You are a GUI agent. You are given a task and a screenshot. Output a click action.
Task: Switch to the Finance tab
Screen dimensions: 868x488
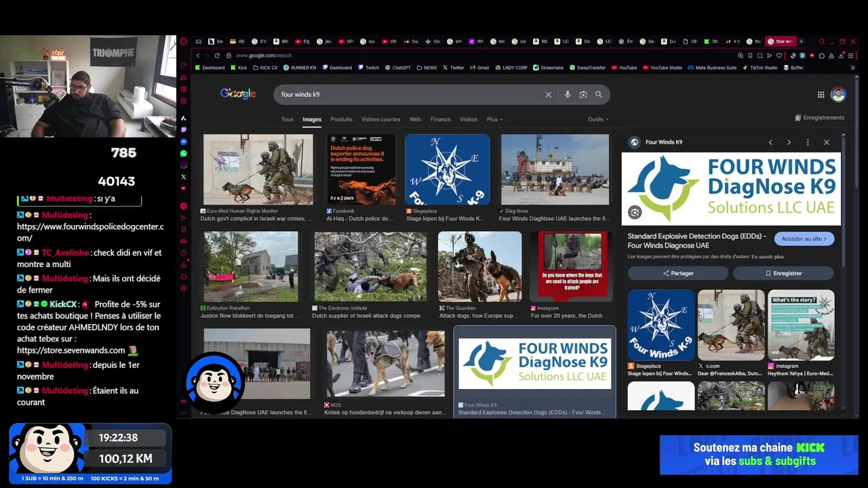(x=440, y=119)
